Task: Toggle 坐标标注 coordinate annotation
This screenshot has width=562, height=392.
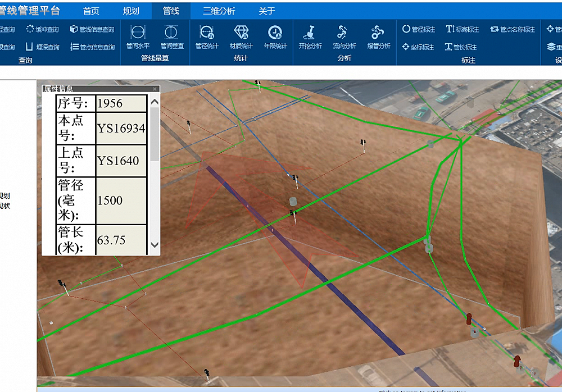Action: point(419,47)
